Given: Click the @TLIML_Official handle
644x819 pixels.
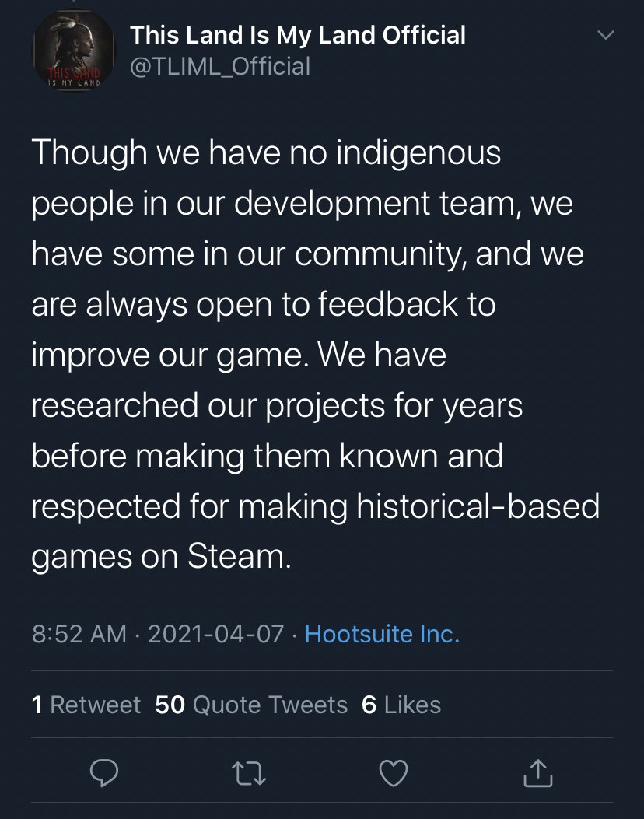Looking at the screenshot, I should click(x=220, y=66).
